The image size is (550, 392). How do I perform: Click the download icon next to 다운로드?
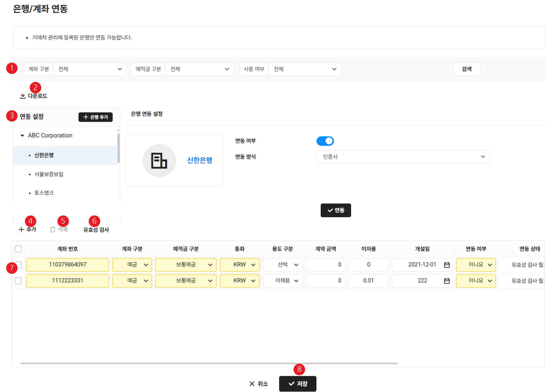(x=23, y=96)
